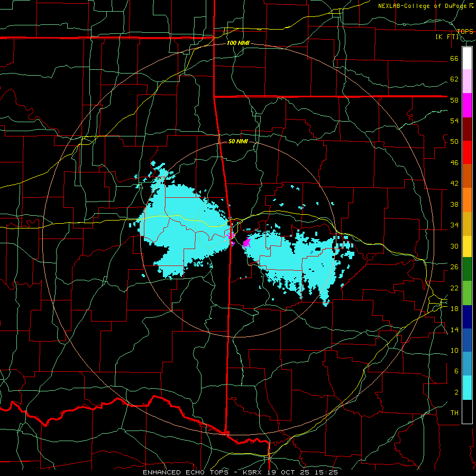Screen dimensions: 476x476
Task: Click the navy legend swatch between 14 and 18
Action: click(x=467, y=317)
